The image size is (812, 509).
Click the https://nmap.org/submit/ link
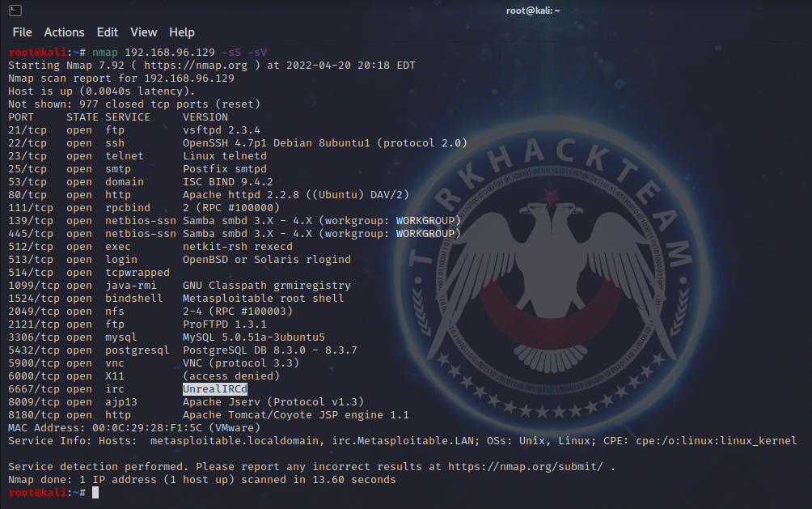point(526,466)
